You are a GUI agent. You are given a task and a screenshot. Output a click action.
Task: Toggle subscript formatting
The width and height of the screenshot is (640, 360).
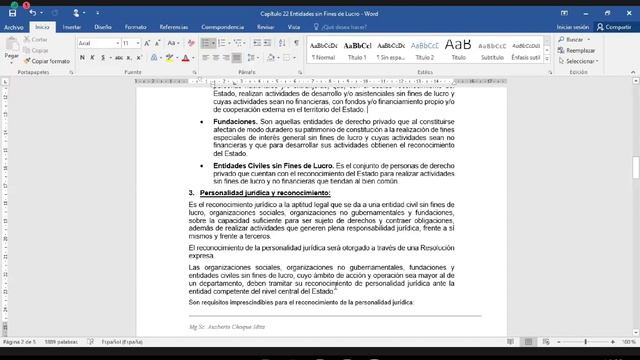129,58
